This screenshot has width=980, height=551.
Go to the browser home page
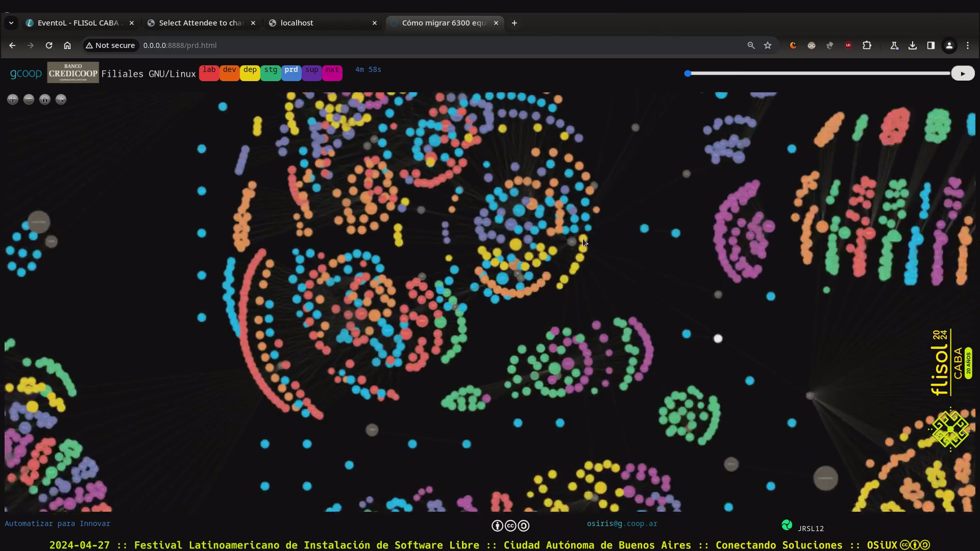coord(67,45)
